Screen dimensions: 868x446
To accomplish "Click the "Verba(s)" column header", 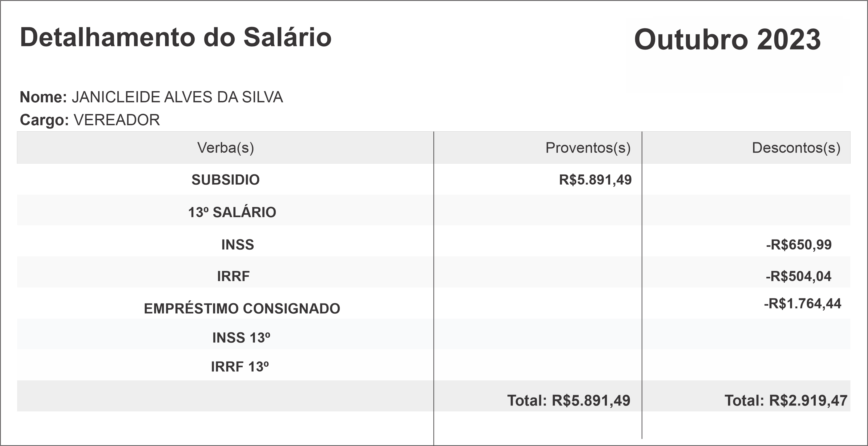I will pos(225,148).
